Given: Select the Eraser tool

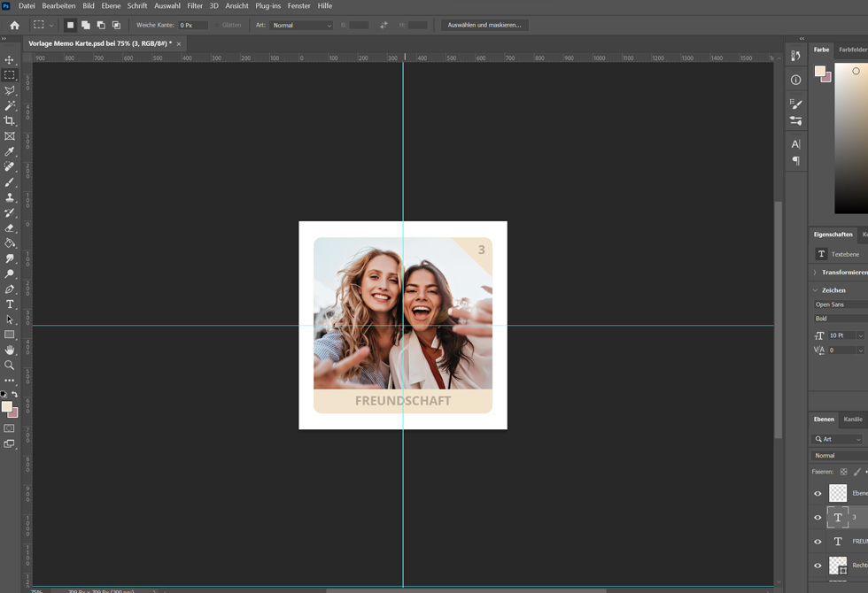Looking at the screenshot, I should 10,228.
